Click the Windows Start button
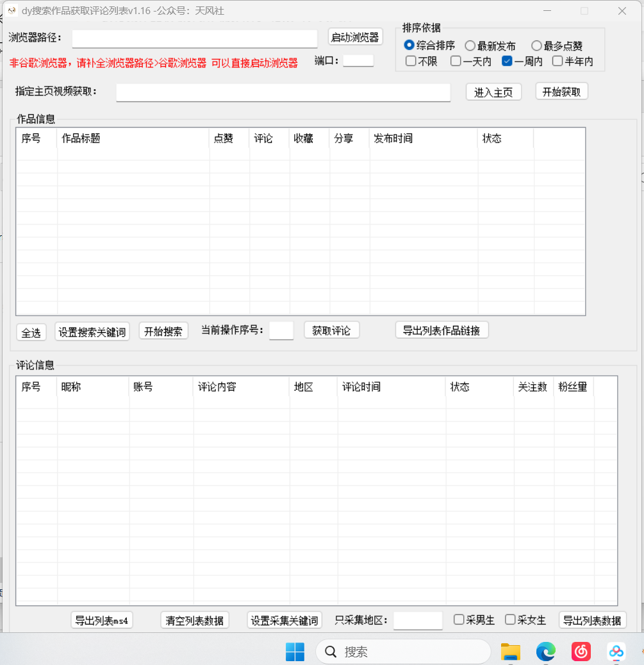This screenshot has height=665, width=644. click(x=295, y=652)
